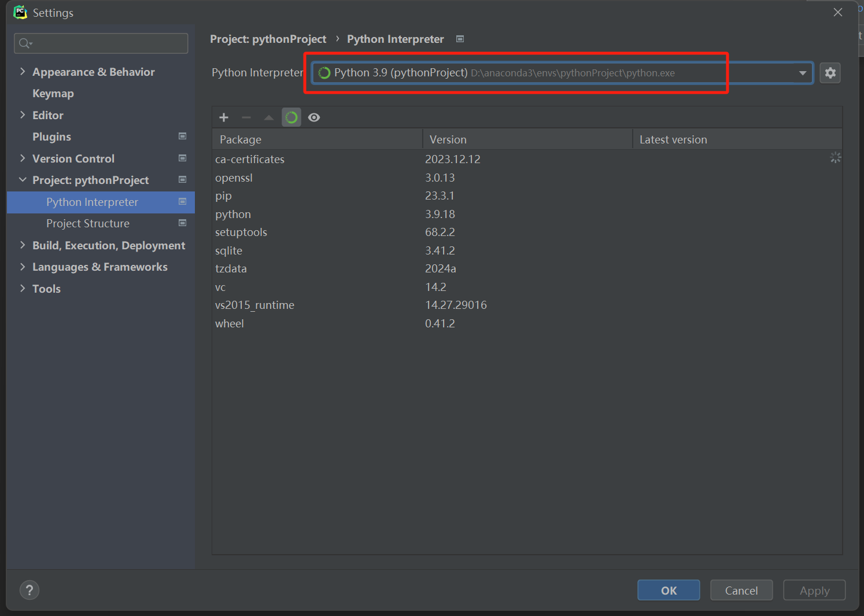The height and width of the screenshot is (616, 864).
Task: Toggle the Use Conda package manager icon
Action: (x=291, y=117)
